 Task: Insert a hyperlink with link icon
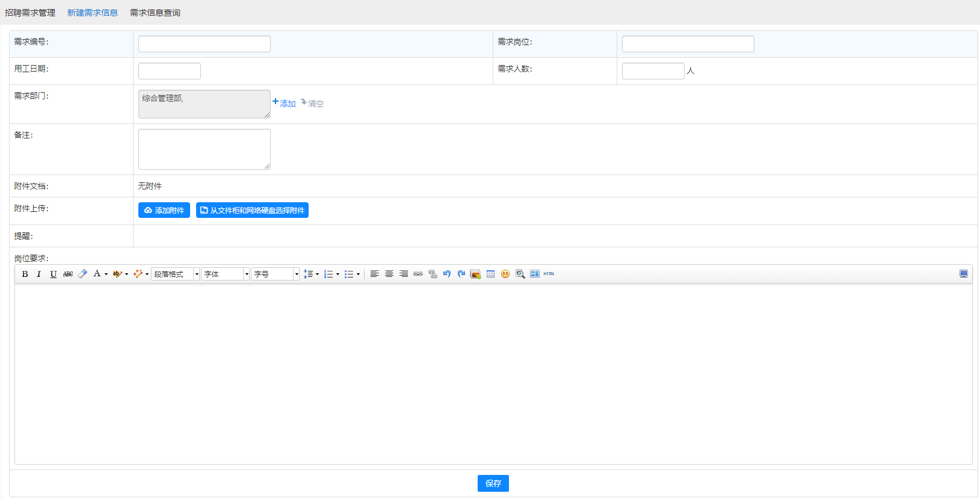(x=418, y=274)
